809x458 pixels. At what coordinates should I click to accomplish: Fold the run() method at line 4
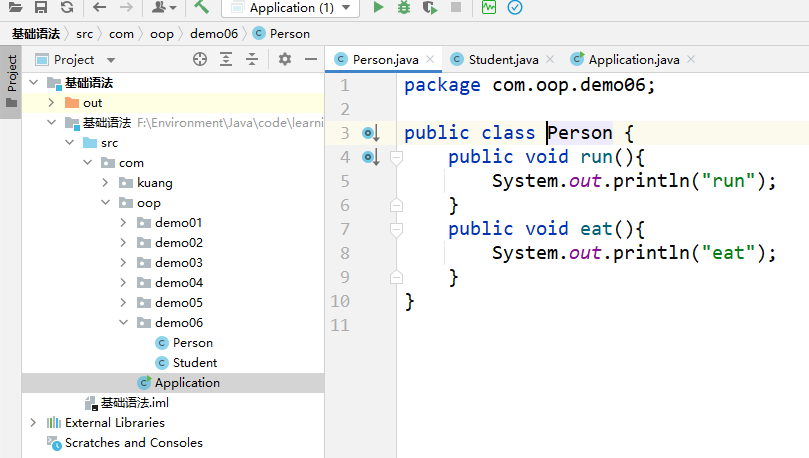tap(396, 157)
